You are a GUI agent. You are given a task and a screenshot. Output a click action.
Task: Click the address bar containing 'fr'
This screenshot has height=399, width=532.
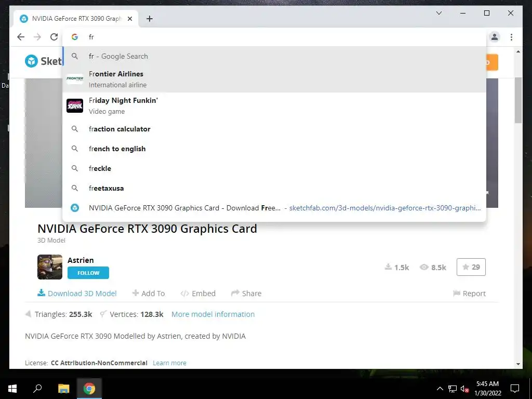274,37
